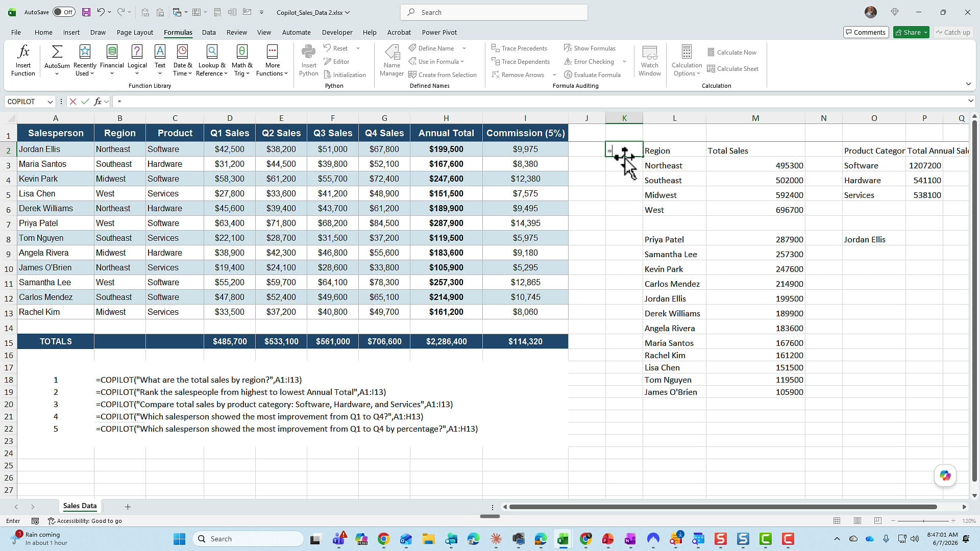Switch to the Data tab

(x=209, y=32)
